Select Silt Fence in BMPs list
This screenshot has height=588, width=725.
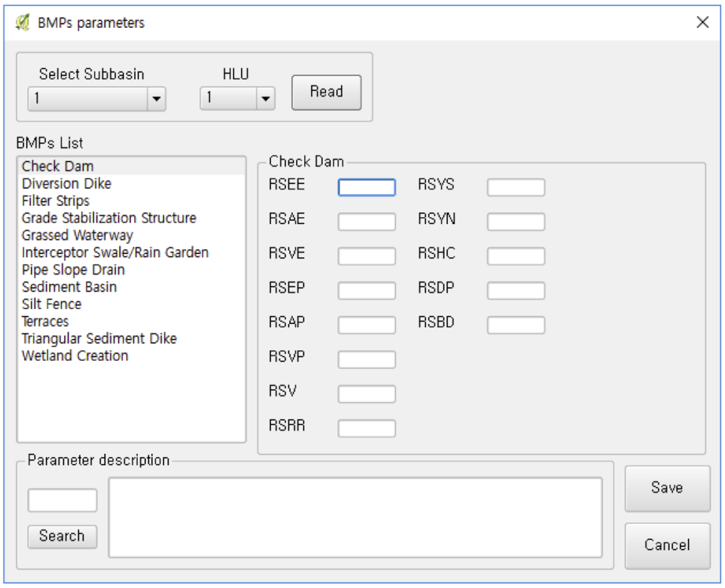pos(51,304)
